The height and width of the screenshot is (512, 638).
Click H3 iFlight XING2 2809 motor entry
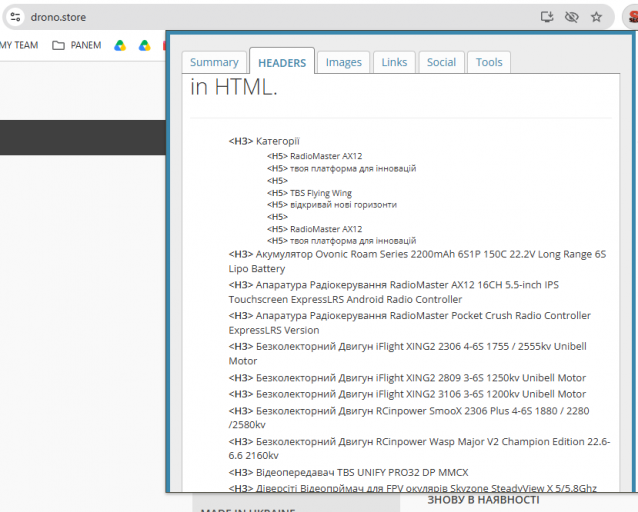tap(407, 378)
